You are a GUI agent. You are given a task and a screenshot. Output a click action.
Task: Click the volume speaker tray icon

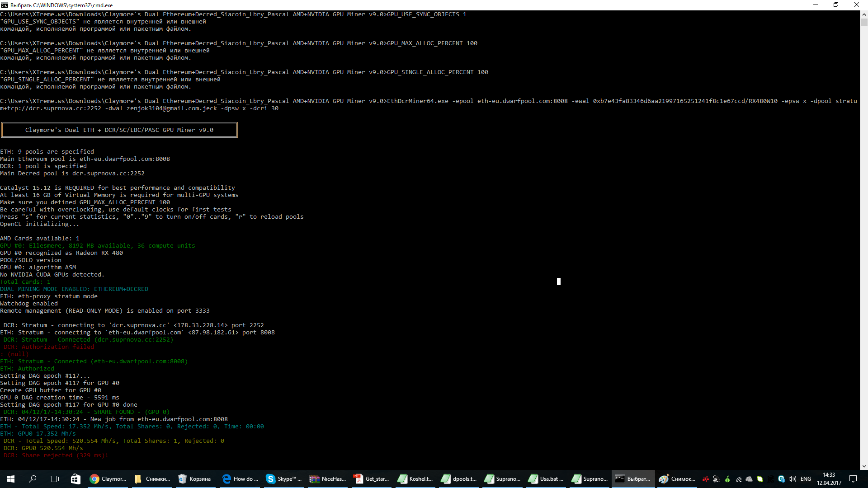(792, 479)
